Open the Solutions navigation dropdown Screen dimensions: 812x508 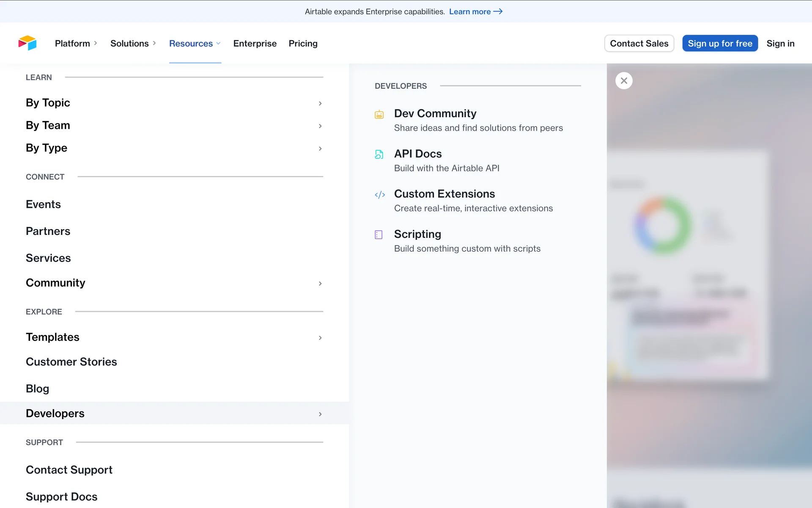[x=133, y=43]
